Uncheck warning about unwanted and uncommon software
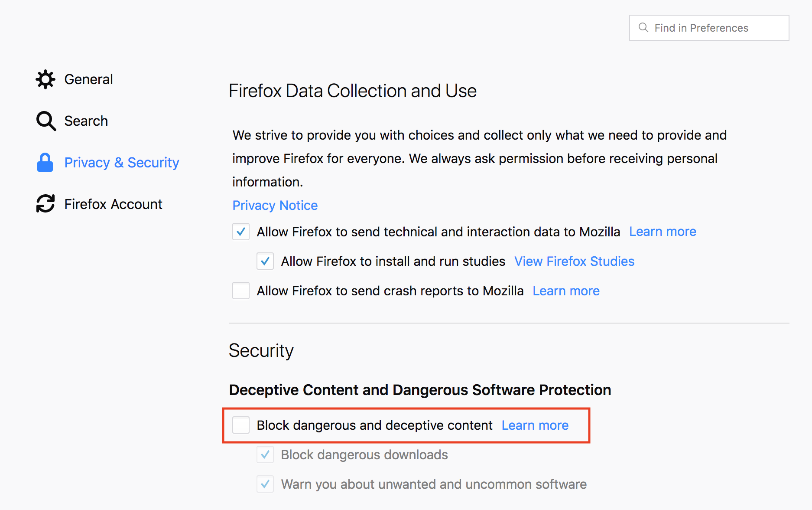Screen dimensions: 812x510 tap(265, 484)
